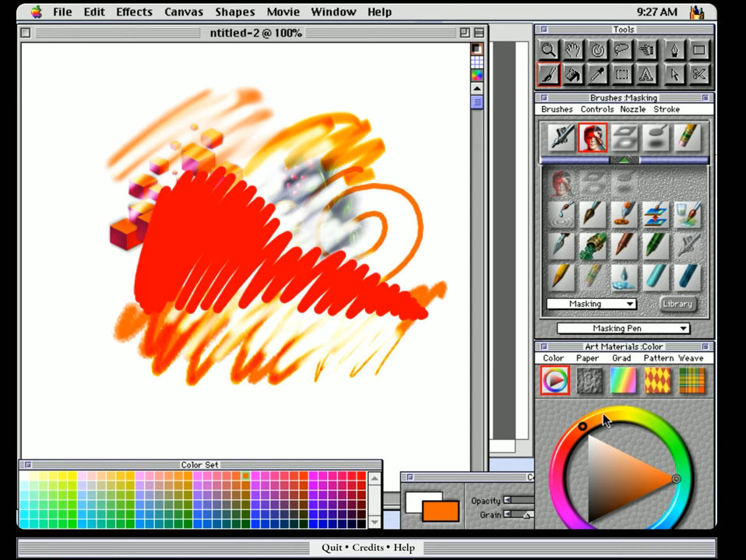Click the harlequin Pattern icon
Image resolution: width=746 pixels, height=560 pixels.
click(657, 380)
